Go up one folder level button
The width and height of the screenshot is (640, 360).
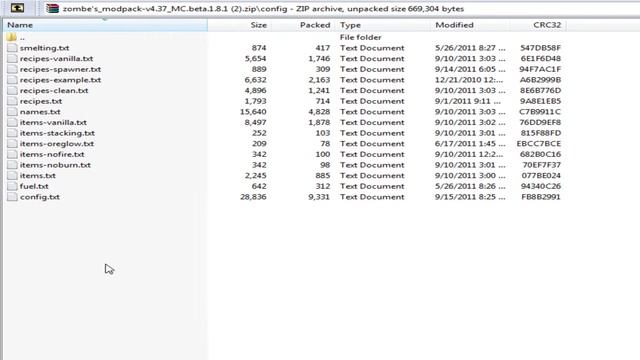point(17,8)
